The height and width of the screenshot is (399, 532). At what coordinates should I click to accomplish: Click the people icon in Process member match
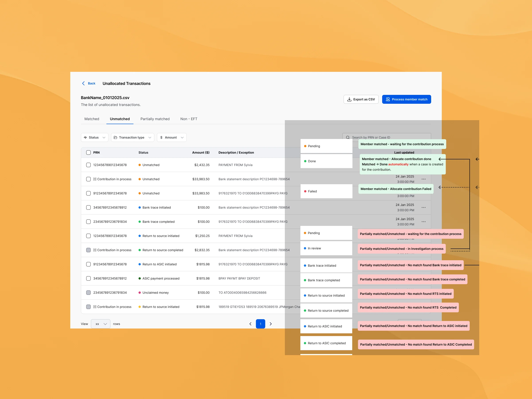(x=388, y=99)
